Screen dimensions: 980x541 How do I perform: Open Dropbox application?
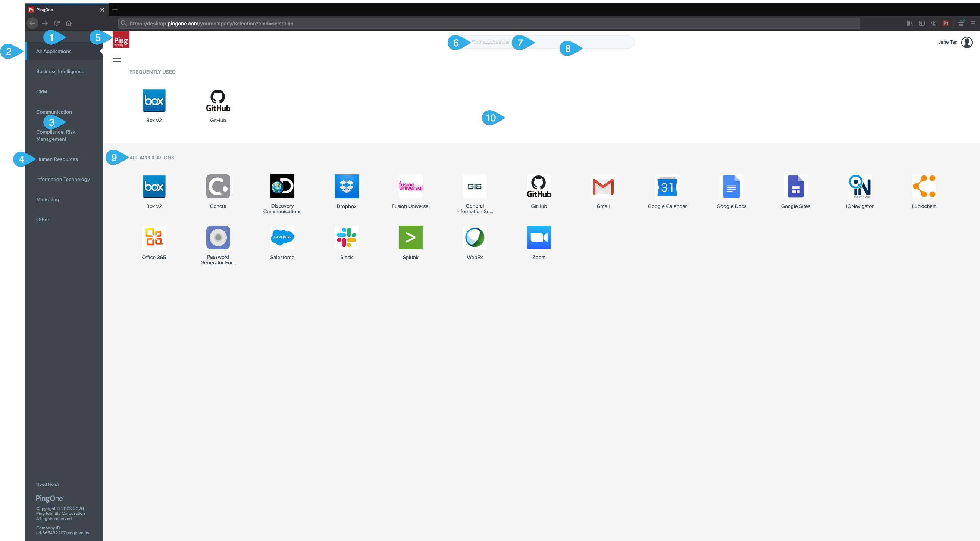(346, 186)
